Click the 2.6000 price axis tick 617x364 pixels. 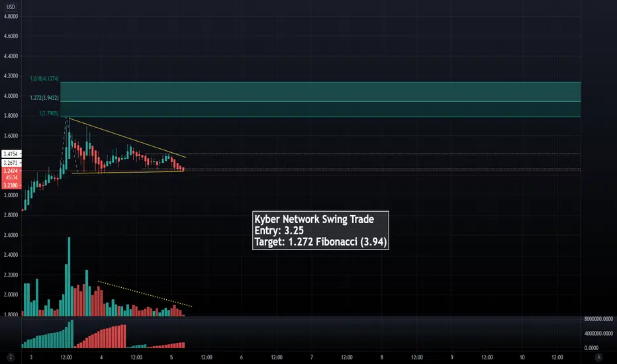(x=11, y=235)
